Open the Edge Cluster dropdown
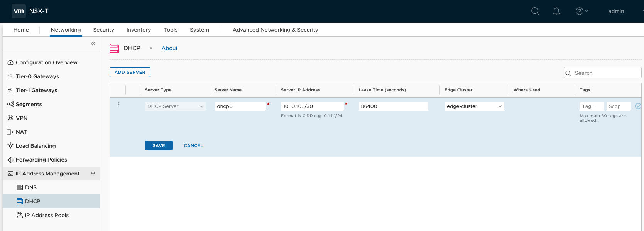 (474, 106)
